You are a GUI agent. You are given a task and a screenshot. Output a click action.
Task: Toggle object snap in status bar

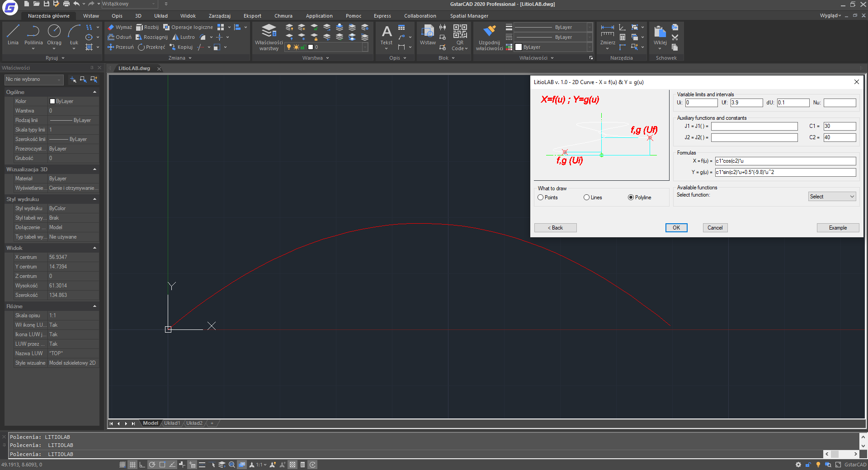(162, 465)
